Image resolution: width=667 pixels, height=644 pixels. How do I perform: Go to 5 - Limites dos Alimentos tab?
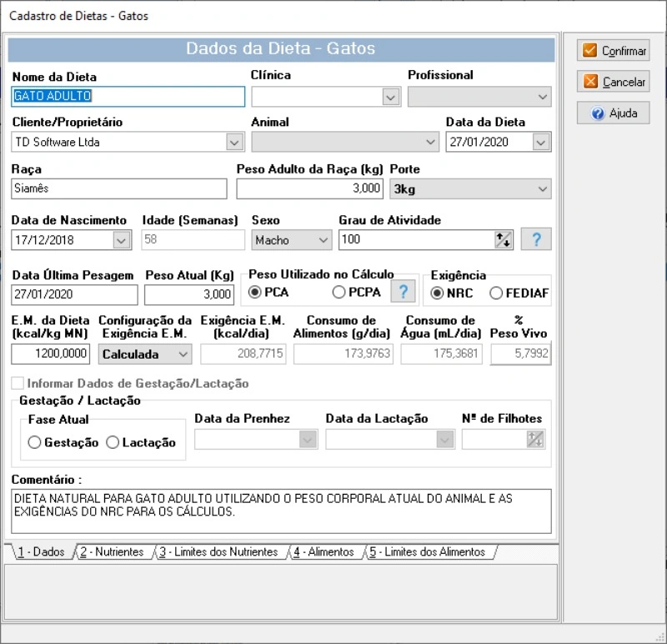(429, 551)
